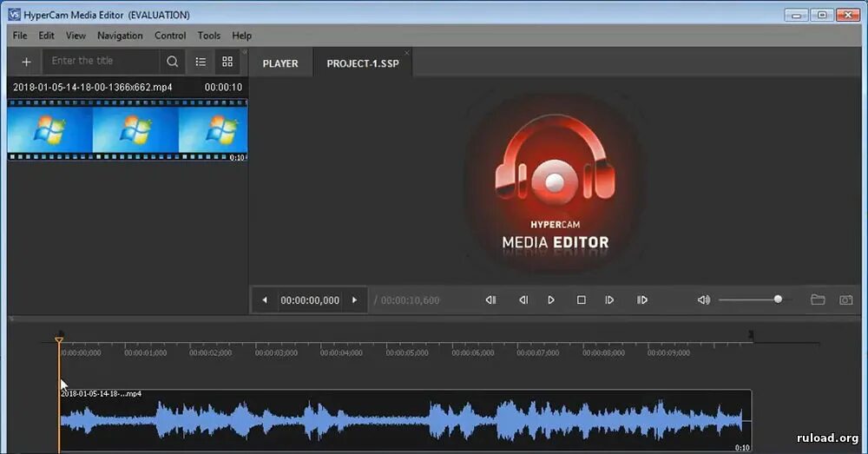Switch to the PLAYER tab
The height and width of the screenshot is (454, 868).
280,63
